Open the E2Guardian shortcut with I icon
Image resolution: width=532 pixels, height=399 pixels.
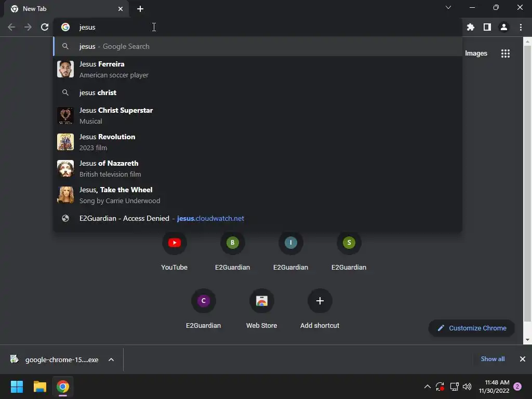(291, 251)
